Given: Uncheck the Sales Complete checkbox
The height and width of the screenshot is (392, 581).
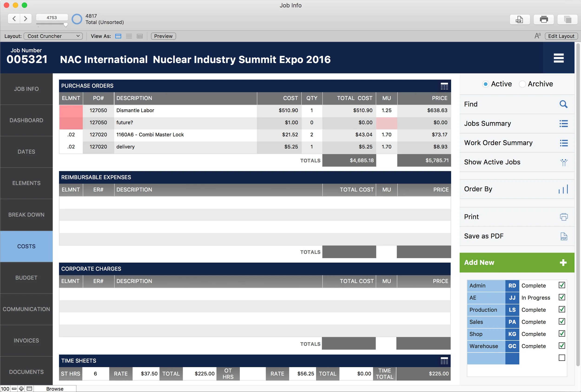Looking at the screenshot, I should coord(561,322).
